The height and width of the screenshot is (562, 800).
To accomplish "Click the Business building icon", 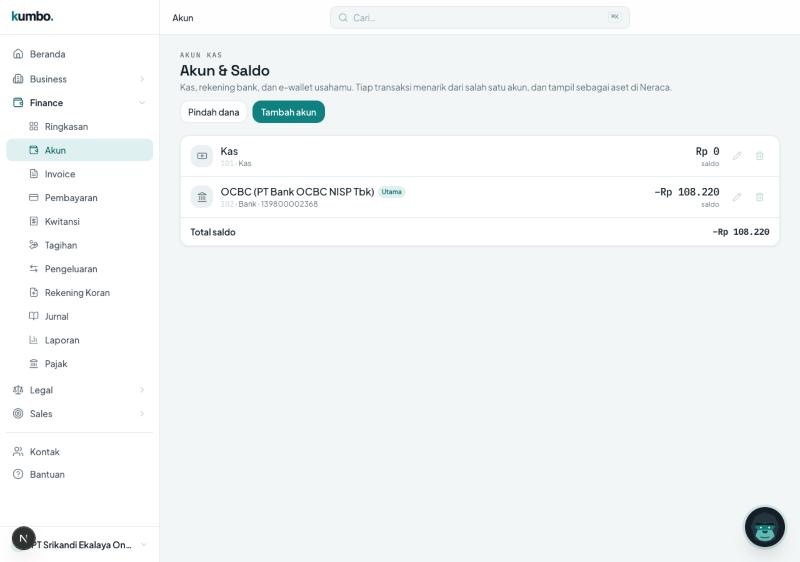I will (18, 79).
